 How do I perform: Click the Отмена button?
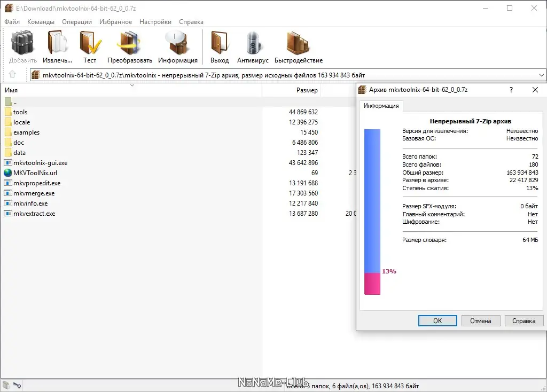481,320
